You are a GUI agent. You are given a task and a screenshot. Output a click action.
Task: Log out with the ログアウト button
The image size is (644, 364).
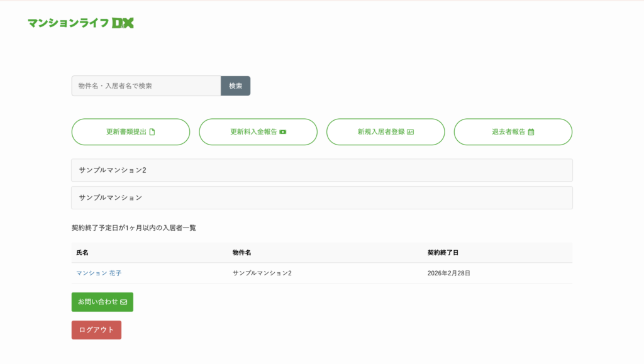(96, 330)
